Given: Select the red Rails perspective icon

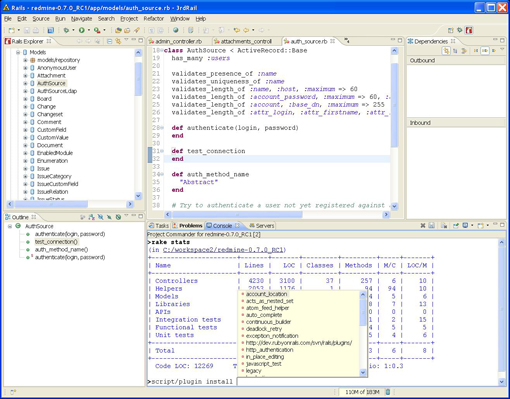Looking at the screenshot, I should click(x=469, y=30).
